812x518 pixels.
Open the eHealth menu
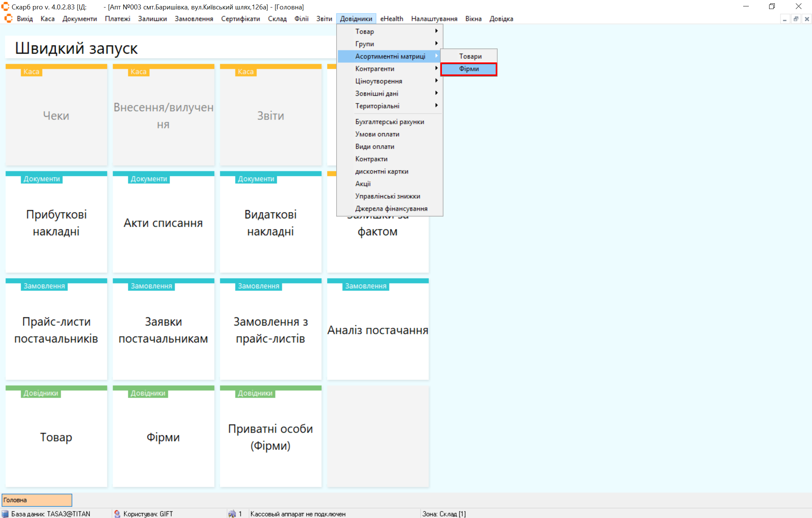[x=391, y=19]
